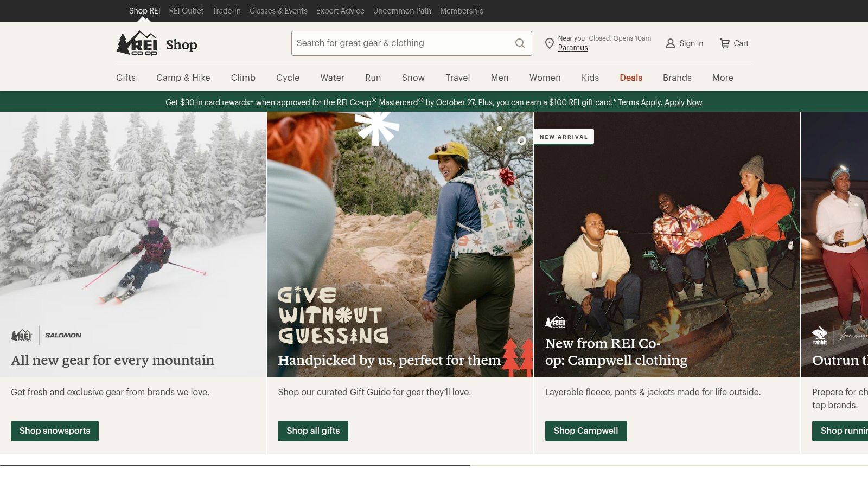Go to Uncommon Path

pos(402,11)
